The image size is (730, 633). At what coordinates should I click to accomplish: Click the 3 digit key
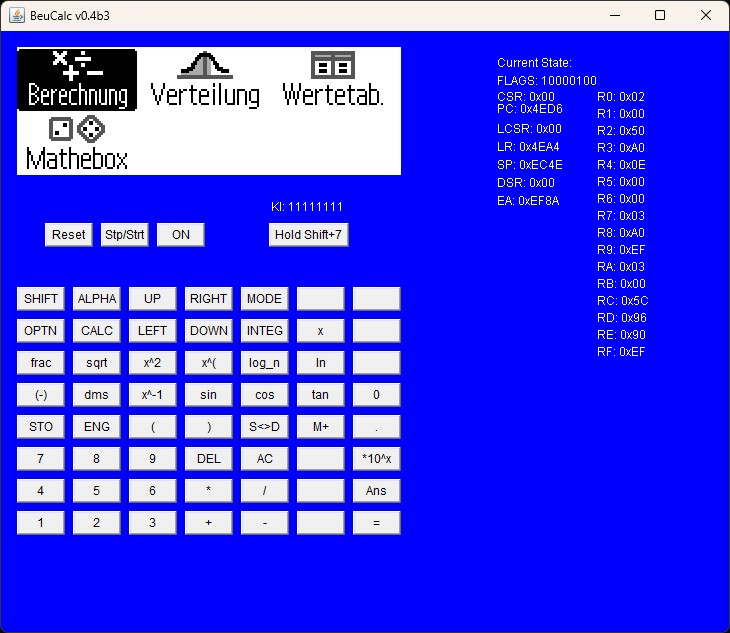point(152,523)
